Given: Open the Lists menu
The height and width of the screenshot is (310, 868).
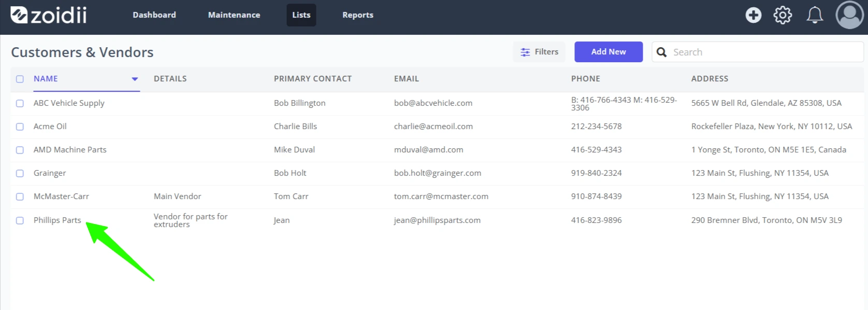Looking at the screenshot, I should 301,15.
